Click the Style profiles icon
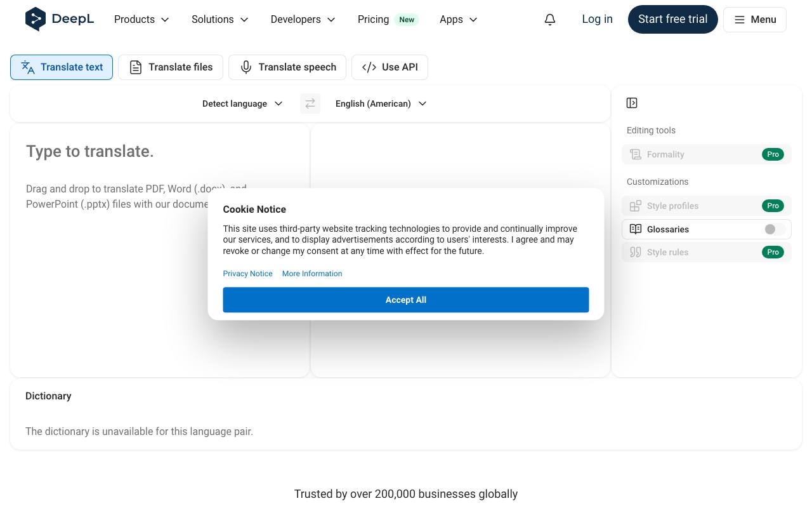Image resolution: width=812 pixels, height=508 pixels. point(636,206)
